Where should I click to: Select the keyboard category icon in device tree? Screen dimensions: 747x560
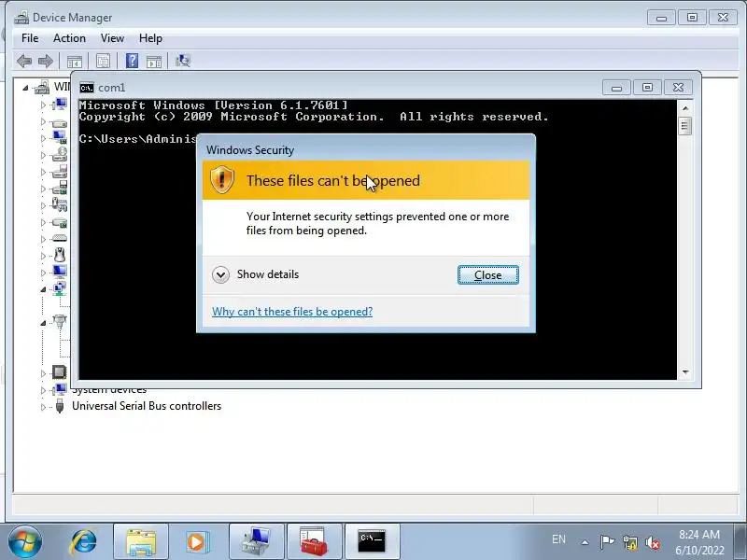point(60,238)
